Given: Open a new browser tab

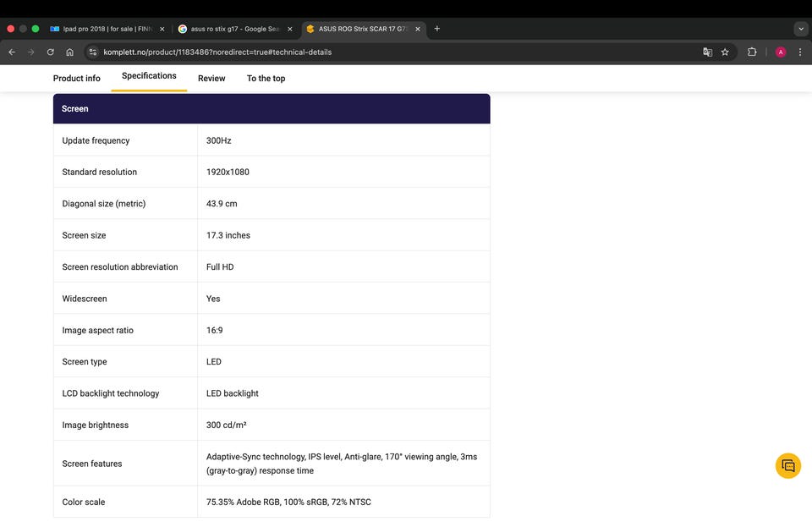Looking at the screenshot, I should pyautogui.click(x=437, y=29).
